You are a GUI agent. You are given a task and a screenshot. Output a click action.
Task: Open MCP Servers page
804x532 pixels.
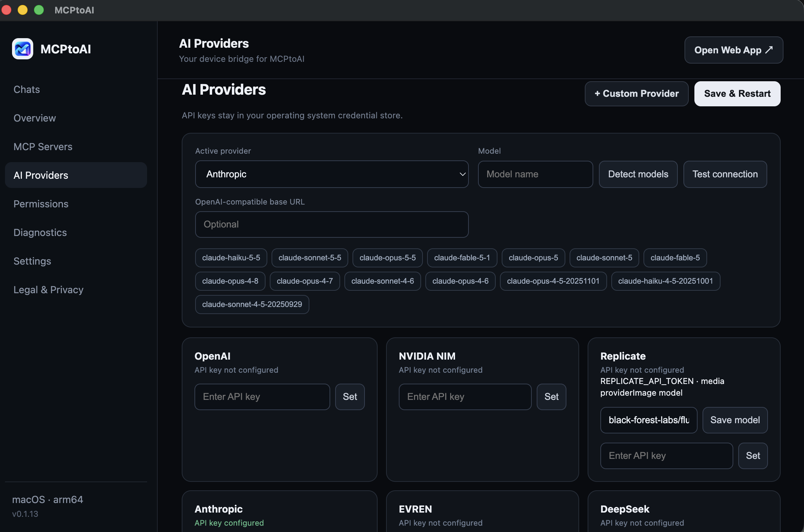(x=43, y=147)
